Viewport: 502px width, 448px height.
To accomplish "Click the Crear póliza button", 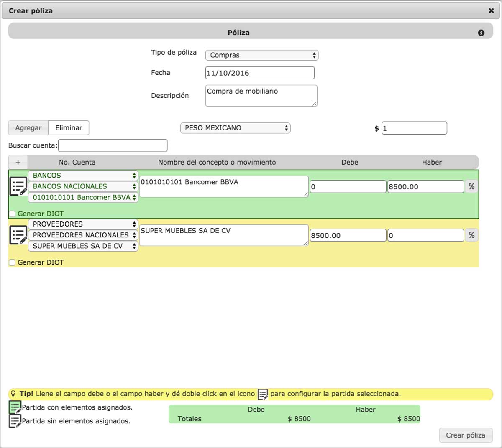I will pos(465,435).
